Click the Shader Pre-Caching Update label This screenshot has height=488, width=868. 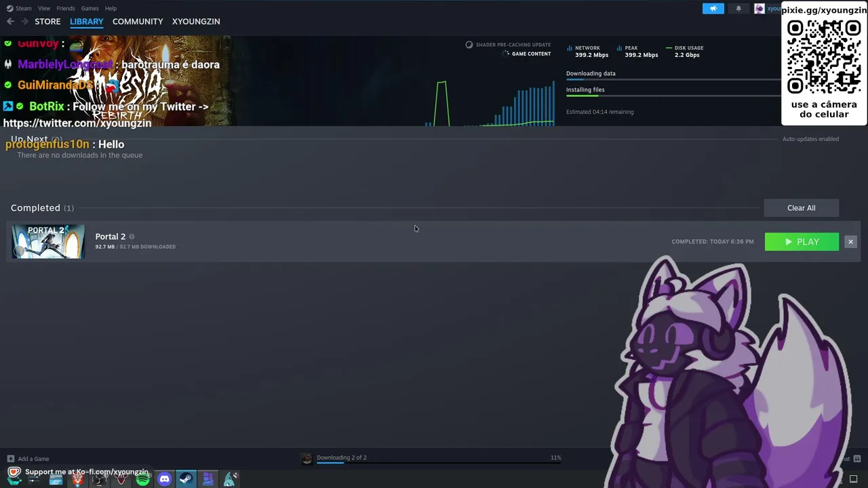coord(513,45)
